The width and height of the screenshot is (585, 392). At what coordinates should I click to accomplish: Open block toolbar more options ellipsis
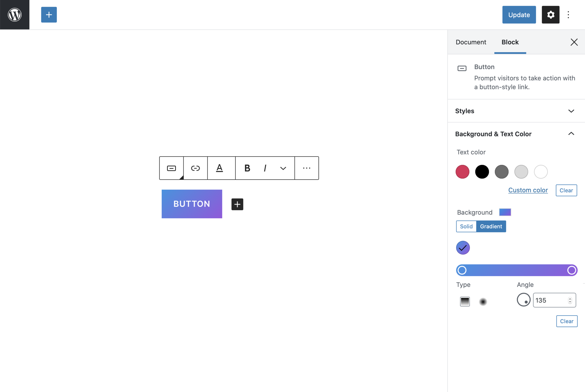(x=307, y=168)
